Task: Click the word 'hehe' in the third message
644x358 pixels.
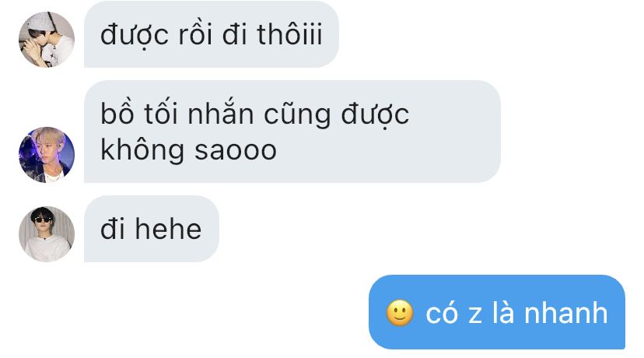Action: coord(169,229)
